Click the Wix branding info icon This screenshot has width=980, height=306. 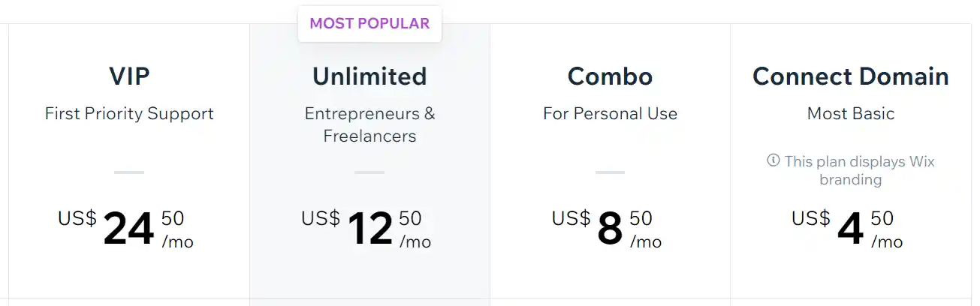pos(773,160)
